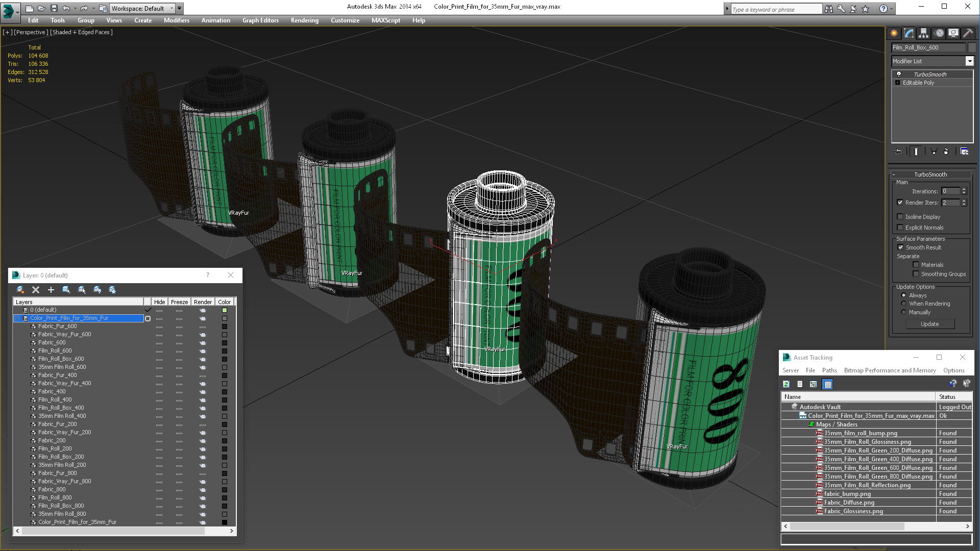The width and height of the screenshot is (980, 551).
Task: Click the Project Folder icon next to Workspace
Action: click(x=103, y=9)
